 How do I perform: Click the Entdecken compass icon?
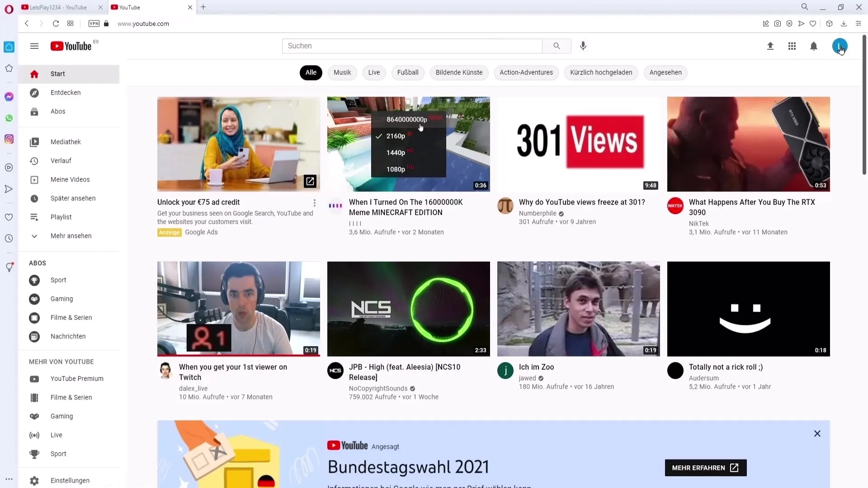(34, 92)
